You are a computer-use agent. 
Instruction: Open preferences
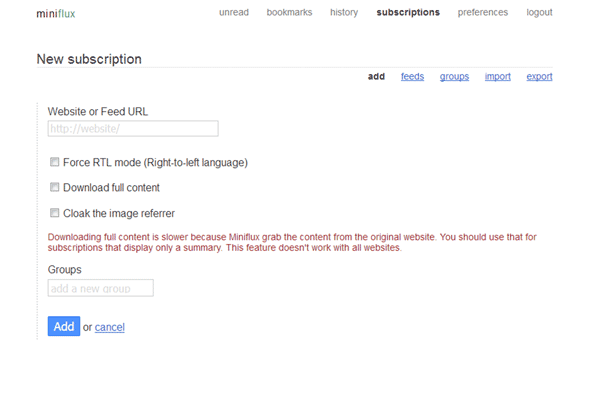pyautogui.click(x=483, y=13)
